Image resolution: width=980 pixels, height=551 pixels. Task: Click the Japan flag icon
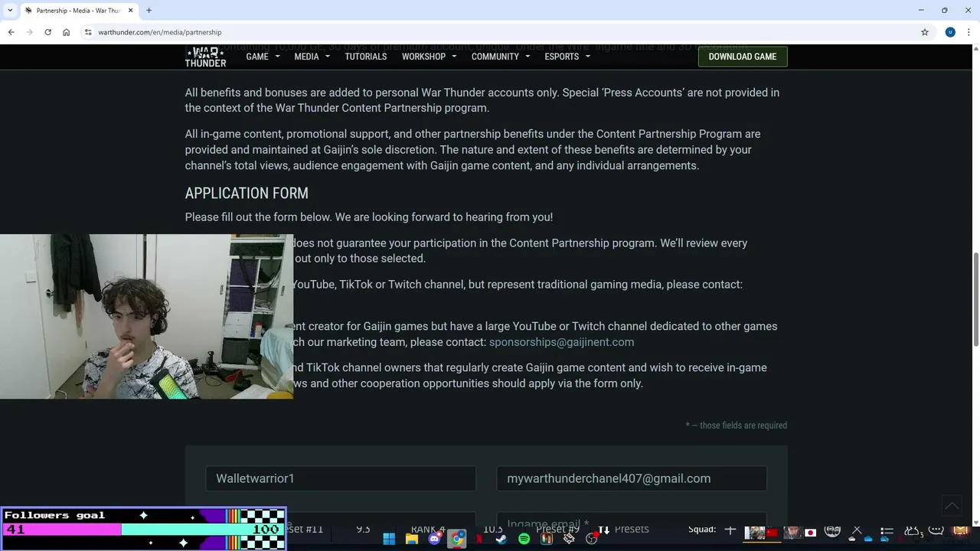point(811,533)
